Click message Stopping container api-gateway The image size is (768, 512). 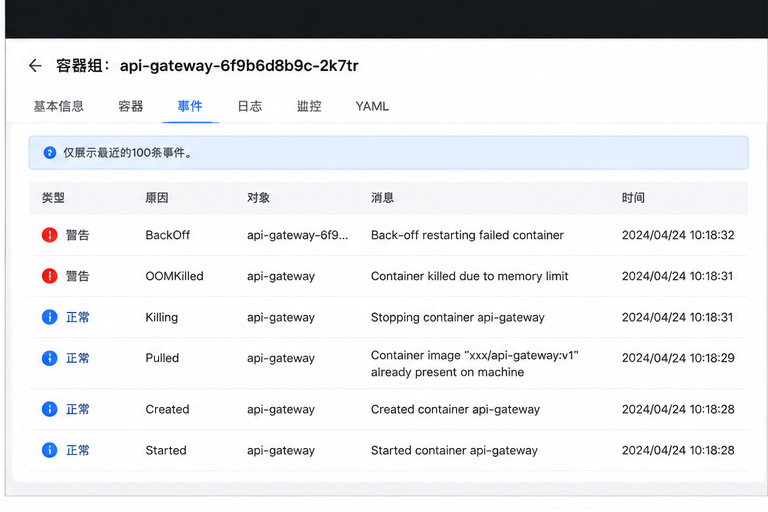click(x=457, y=317)
